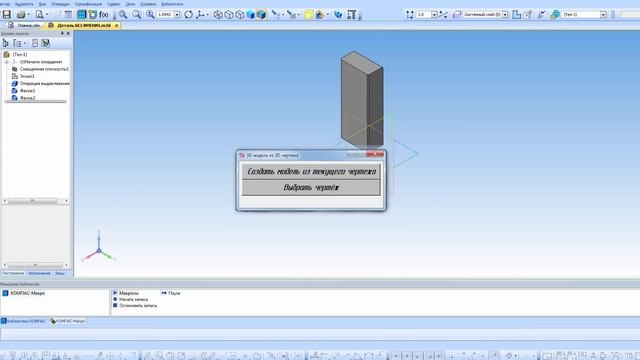Close the model tree panel
This screenshot has height=360, width=640.
pos(68,33)
